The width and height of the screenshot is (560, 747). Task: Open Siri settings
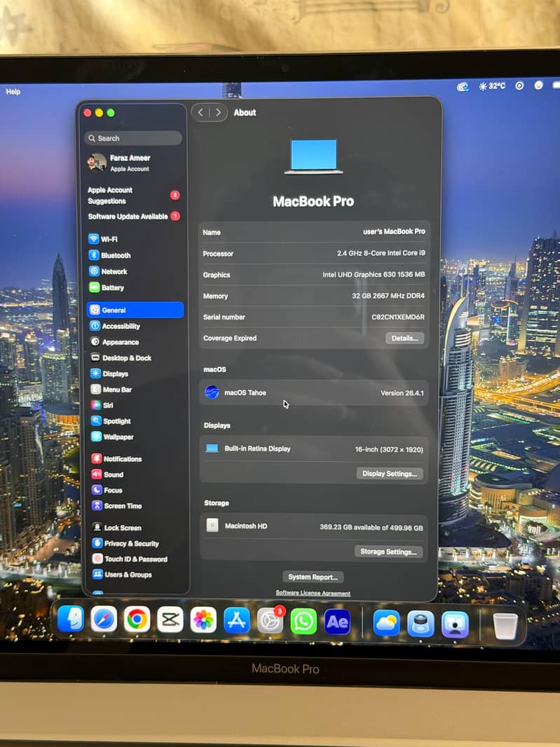(x=102, y=405)
